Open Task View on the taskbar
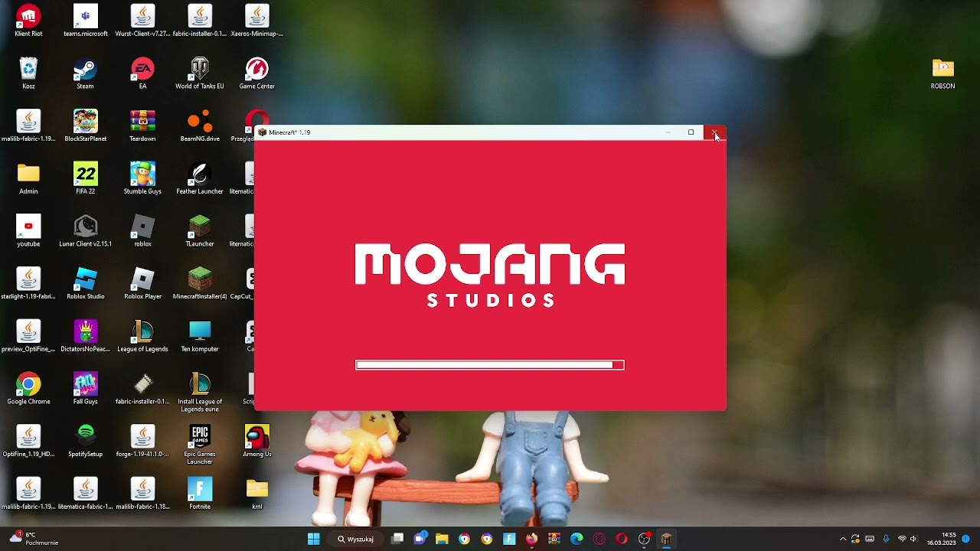 (397, 539)
